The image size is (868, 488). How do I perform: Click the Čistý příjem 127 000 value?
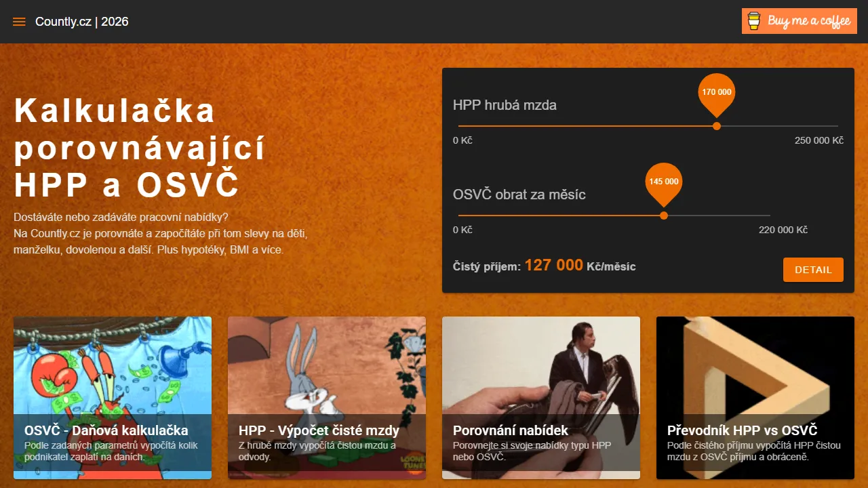(554, 265)
